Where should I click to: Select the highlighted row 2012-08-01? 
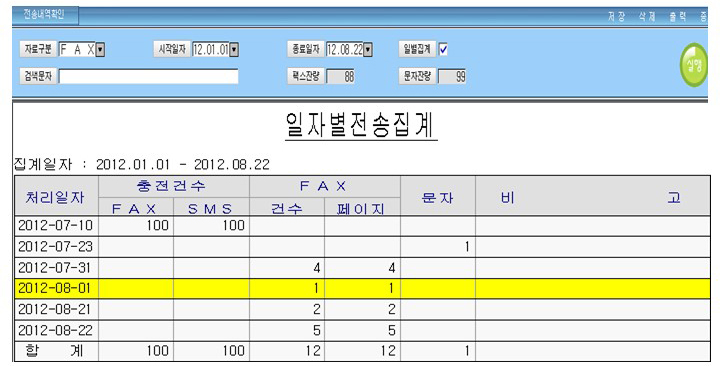[x=362, y=288]
